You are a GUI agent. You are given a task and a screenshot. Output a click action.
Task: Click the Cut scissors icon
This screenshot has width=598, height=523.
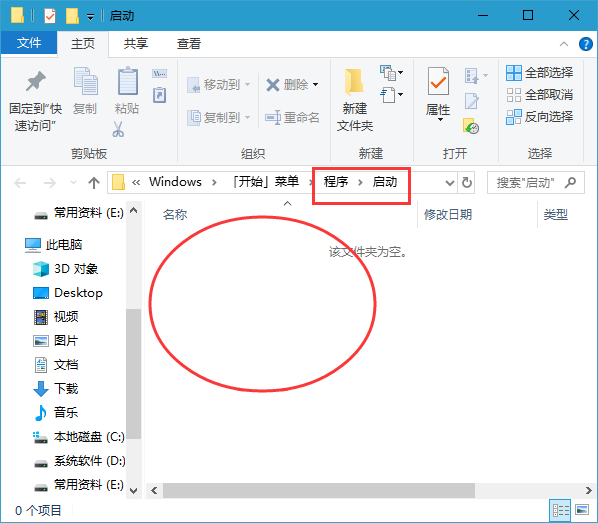(x=118, y=129)
